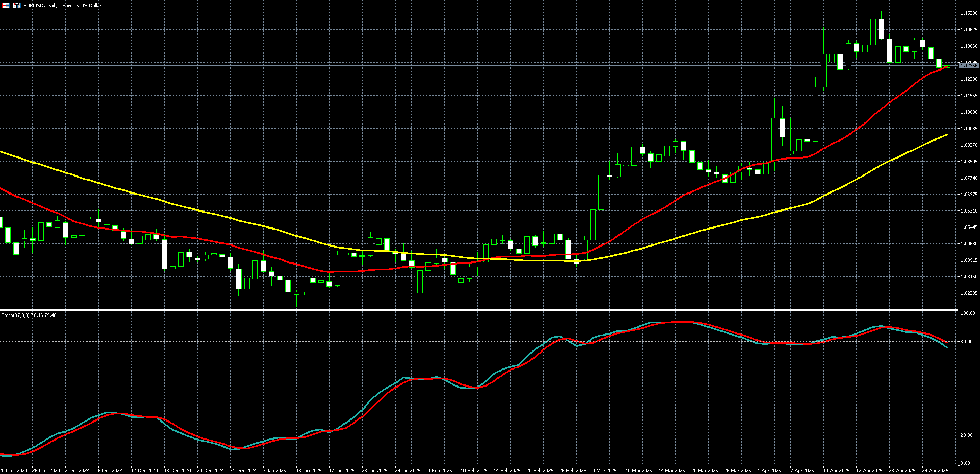Click the 1 Apr 2025 date label
This screenshot has width=980, height=474.
coord(769,470)
